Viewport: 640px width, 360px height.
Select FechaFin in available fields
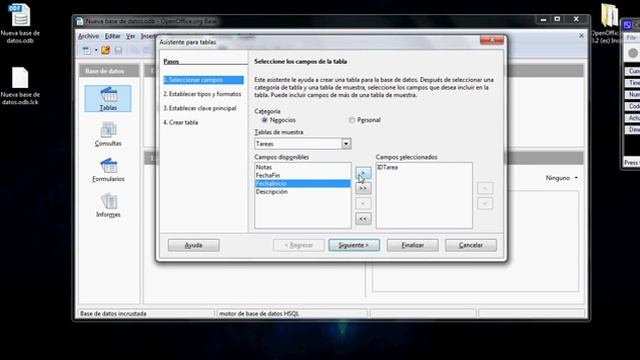coord(302,176)
